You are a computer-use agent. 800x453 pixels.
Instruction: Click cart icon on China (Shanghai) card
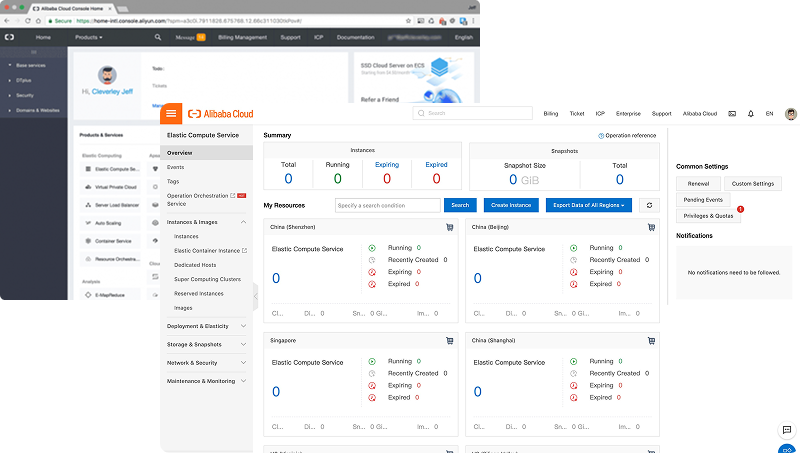652,340
